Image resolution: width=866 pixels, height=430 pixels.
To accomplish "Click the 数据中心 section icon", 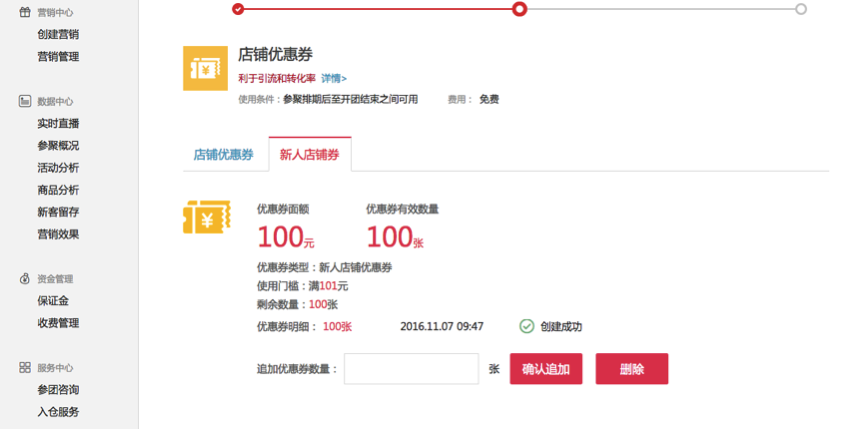I will tap(24, 101).
